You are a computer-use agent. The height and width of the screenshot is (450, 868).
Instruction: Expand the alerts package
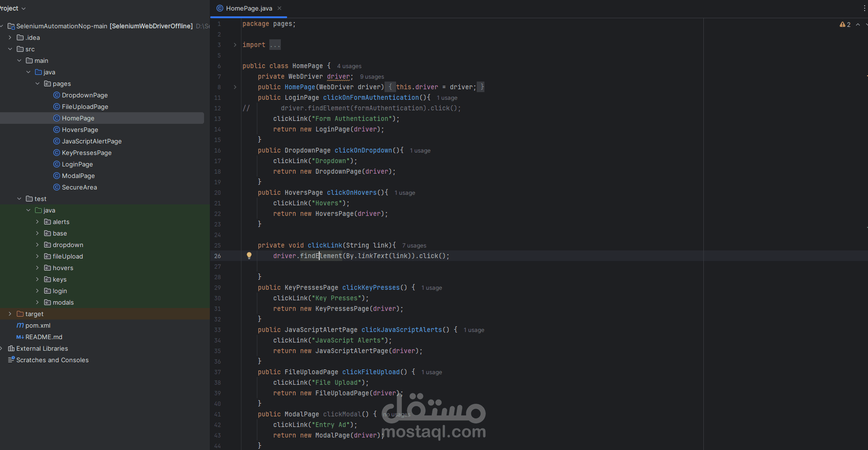click(x=37, y=222)
